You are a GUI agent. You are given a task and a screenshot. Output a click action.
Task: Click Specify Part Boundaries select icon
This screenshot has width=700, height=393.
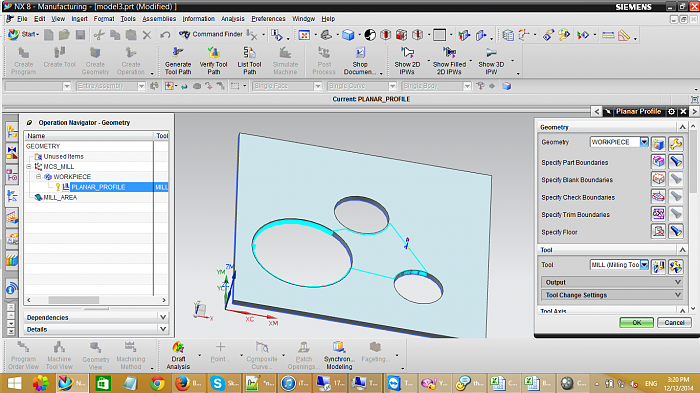coord(658,162)
